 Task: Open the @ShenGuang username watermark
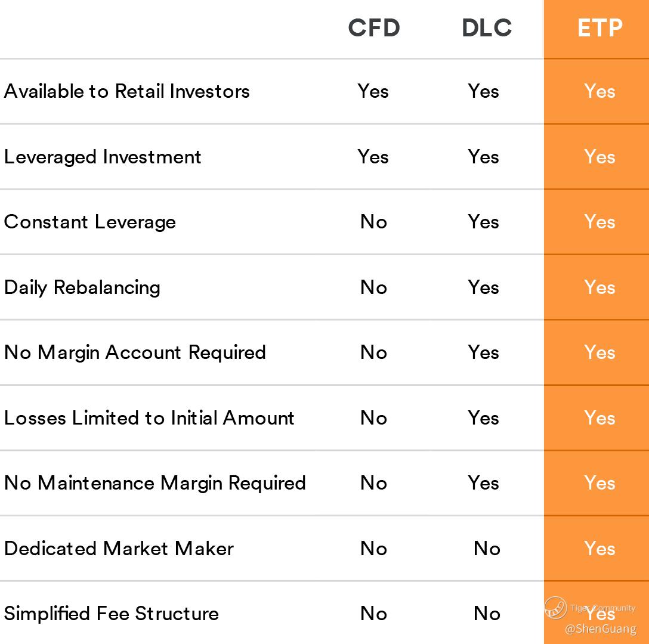(600, 629)
